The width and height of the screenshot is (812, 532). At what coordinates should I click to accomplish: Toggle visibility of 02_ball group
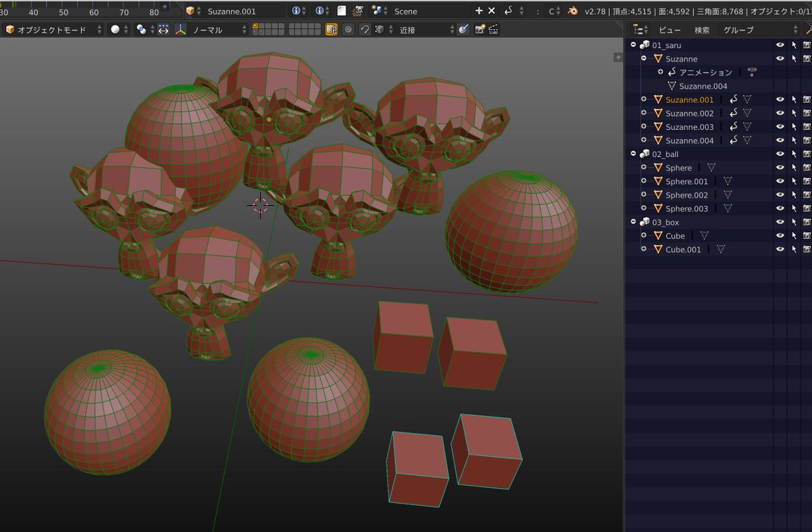(780, 154)
